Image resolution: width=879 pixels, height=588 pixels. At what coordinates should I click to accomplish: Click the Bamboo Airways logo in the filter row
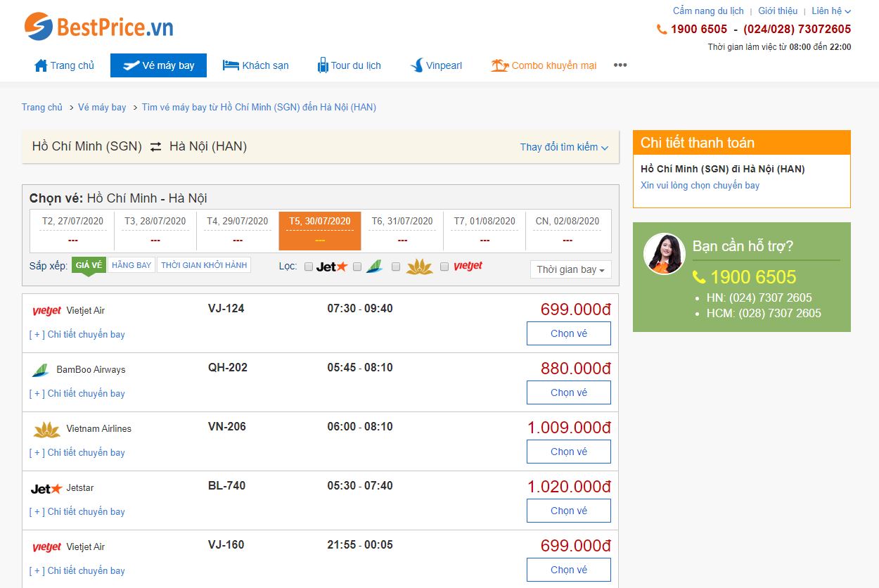click(x=374, y=267)
